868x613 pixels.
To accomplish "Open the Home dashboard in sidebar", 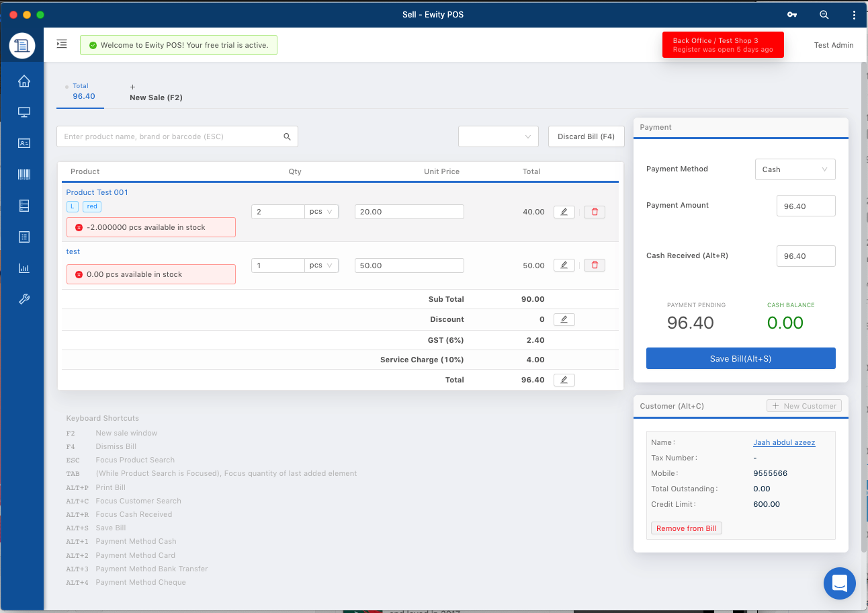I will coord(24,81).
